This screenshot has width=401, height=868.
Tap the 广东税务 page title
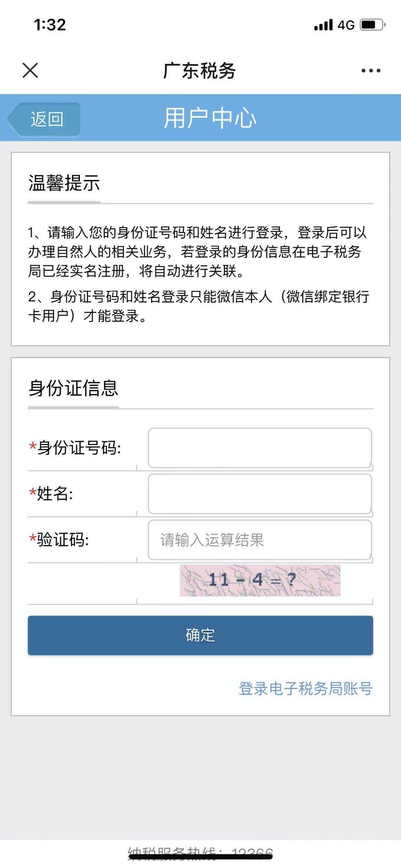click(199, 71)
